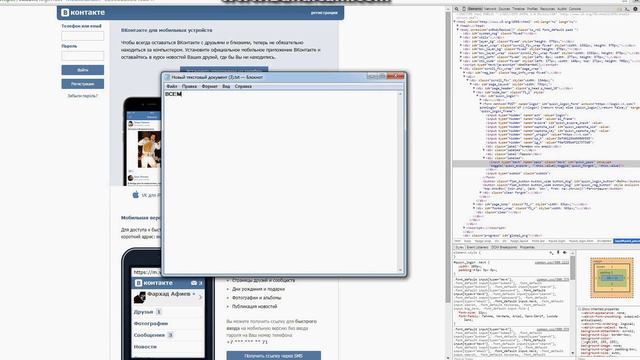640x360 pixels.
Task: Switch to the Resources tab in DevTools
Action: point(547,9)
